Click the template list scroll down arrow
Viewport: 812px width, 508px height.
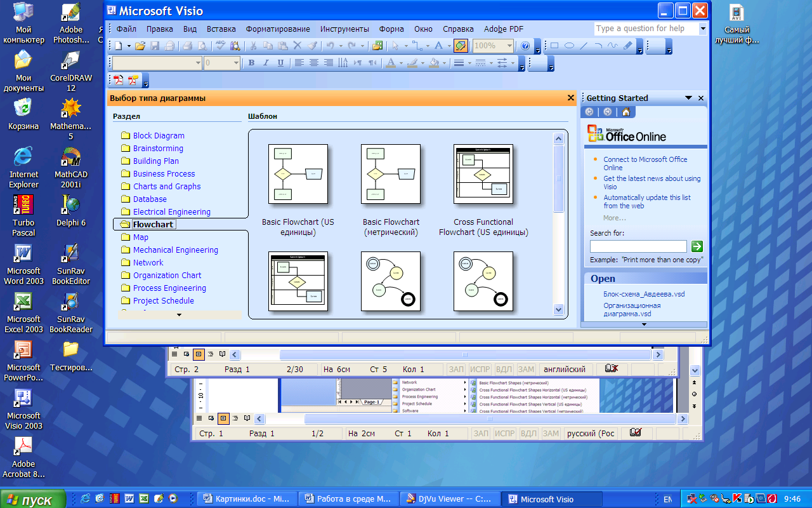coord(559,309)
